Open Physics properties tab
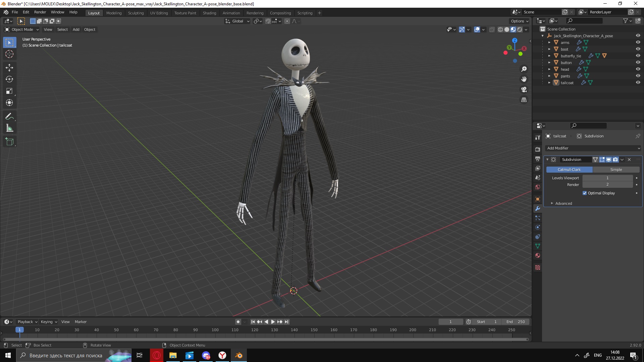This screenshot has width=644, height=362. pyautogui.click(x=538, y=227)
